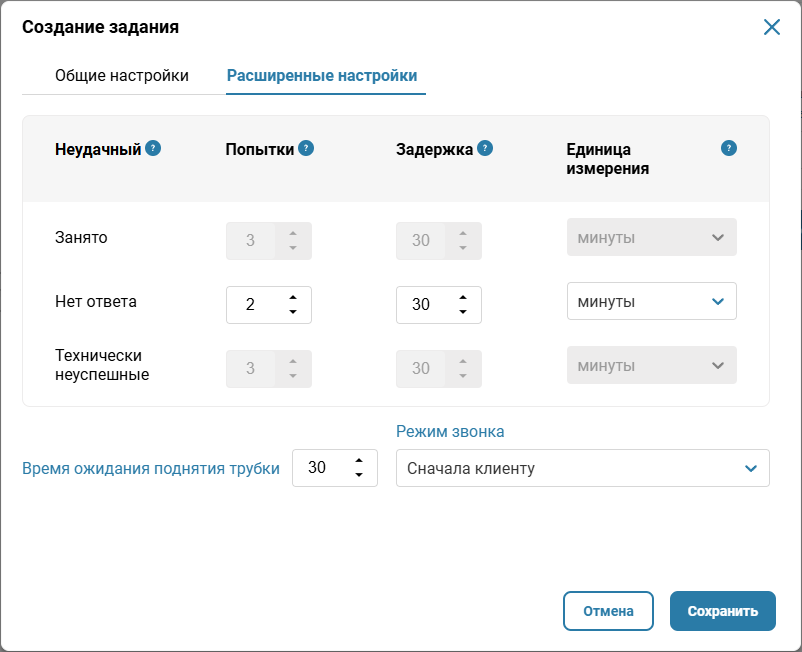Decrease Время ожидания поднятия трубки value
802x652 pixels.
(x=359, y=475)
